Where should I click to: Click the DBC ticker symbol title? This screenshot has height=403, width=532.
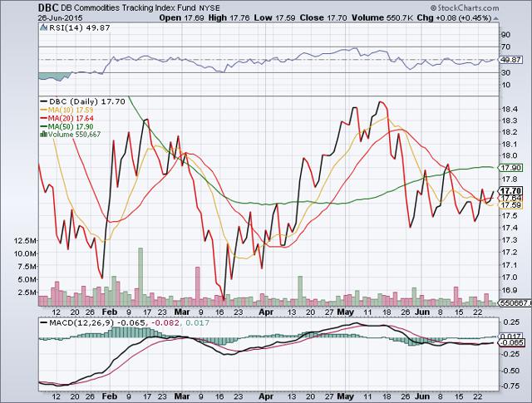coord(47,7)
